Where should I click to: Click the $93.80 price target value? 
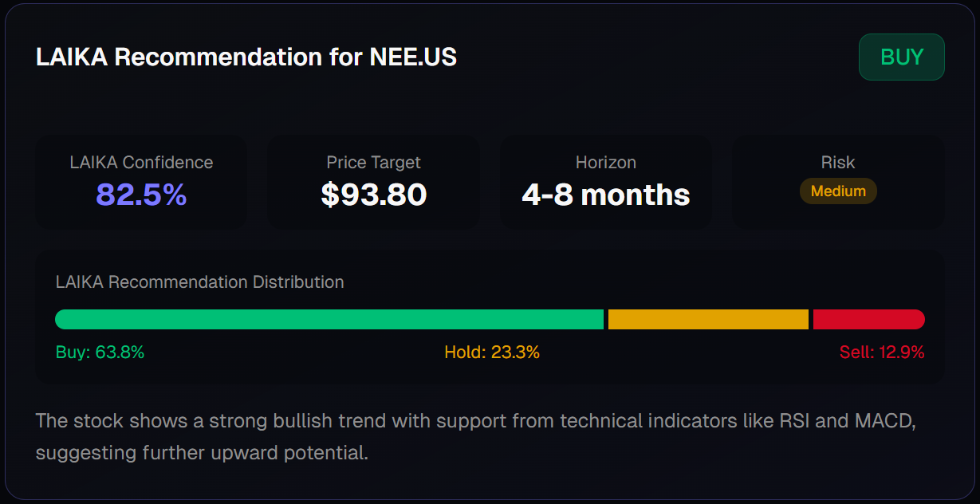373,195
